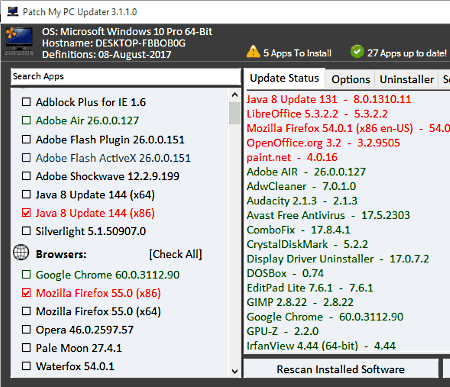Screen dimensions: 450x387
Task: Select 'DOSBox - 0.74' status row
Action: click(x=285, y=273)
